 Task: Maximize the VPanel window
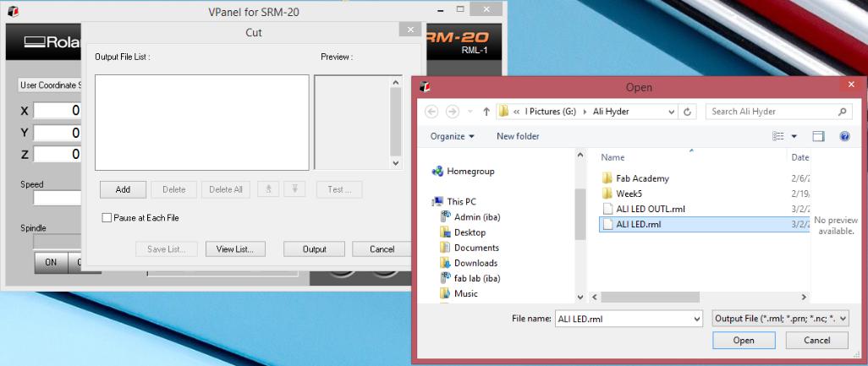[460, 9]
